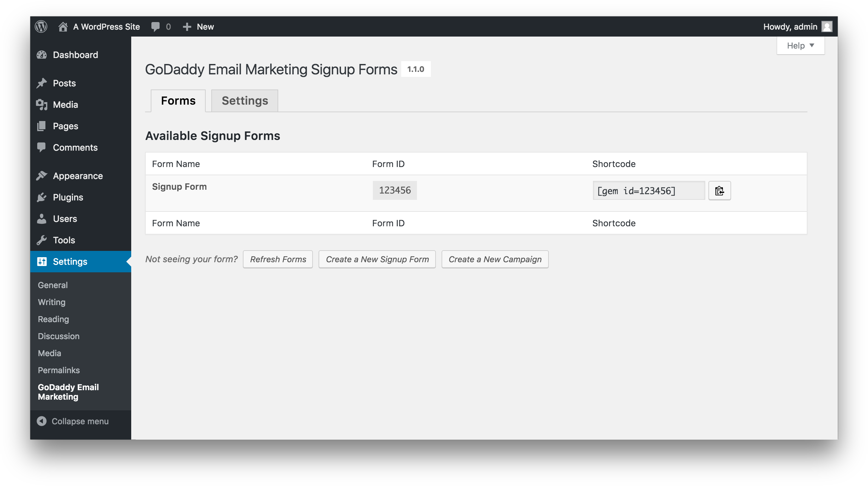The image size is (868, 486).
Task: Open Permalinks settings submenu
Action: 59,370
